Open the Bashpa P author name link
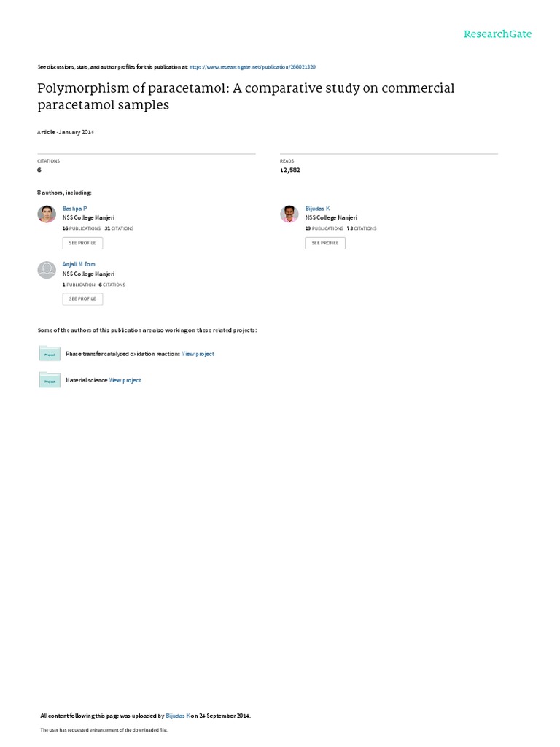The width and height of the screenshot is (560, 747). [x=74, y=209]
